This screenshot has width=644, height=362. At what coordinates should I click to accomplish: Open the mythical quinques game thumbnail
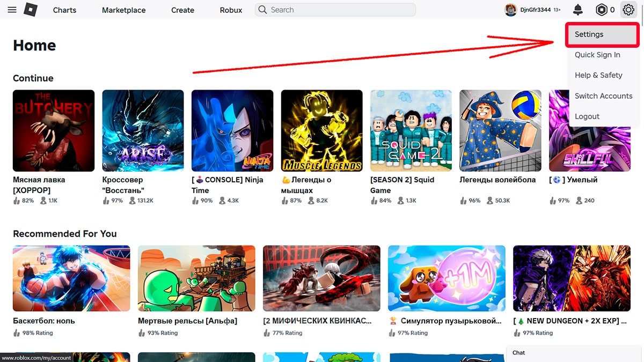click(321, 278)
